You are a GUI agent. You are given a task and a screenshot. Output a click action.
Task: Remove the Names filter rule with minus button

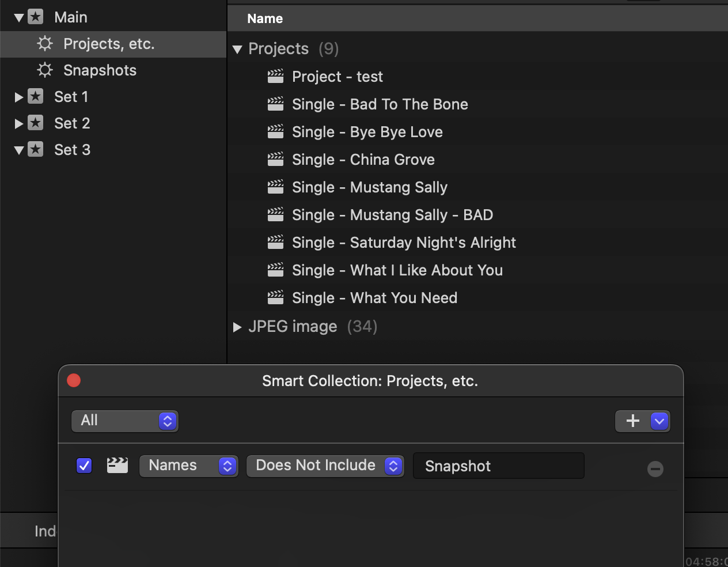point(655,469)
